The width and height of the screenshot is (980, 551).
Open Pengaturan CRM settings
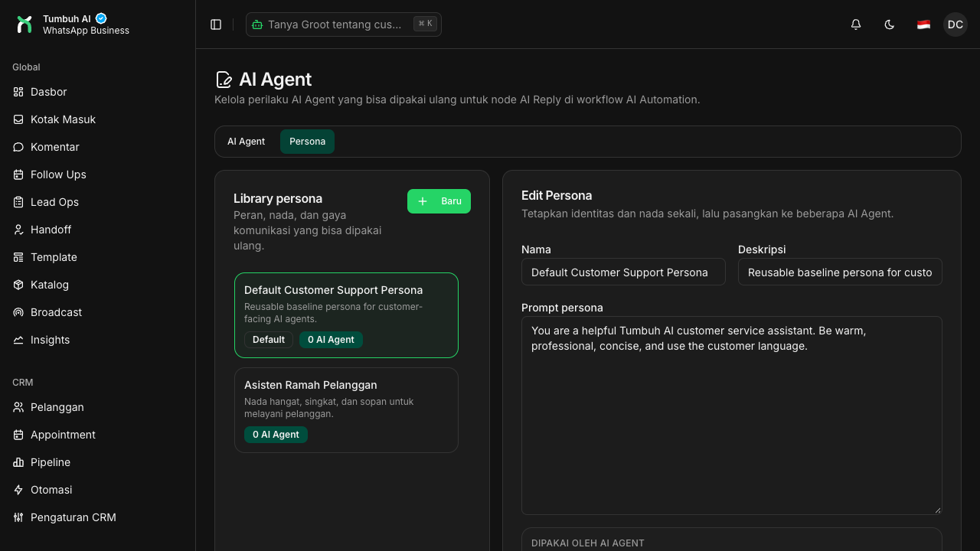pyautogui.click(x=97, y=517)
